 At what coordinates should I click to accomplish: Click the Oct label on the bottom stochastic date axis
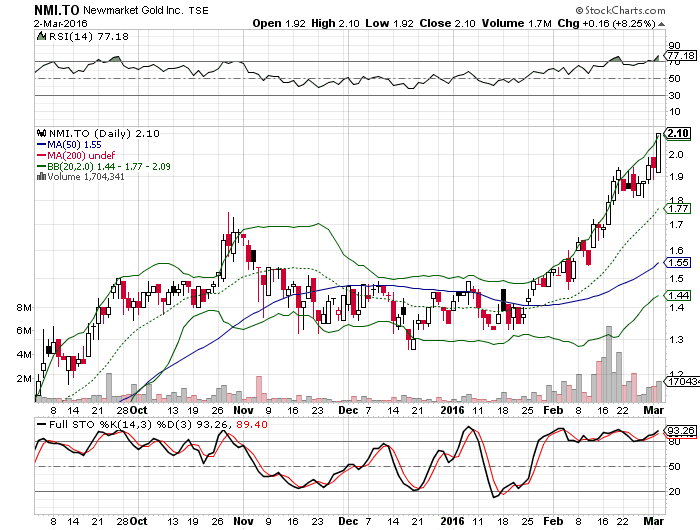click(x=139, y=521)
